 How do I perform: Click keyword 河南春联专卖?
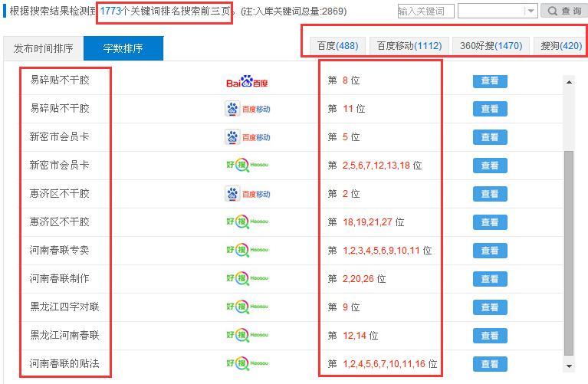[x=60, y=250]
